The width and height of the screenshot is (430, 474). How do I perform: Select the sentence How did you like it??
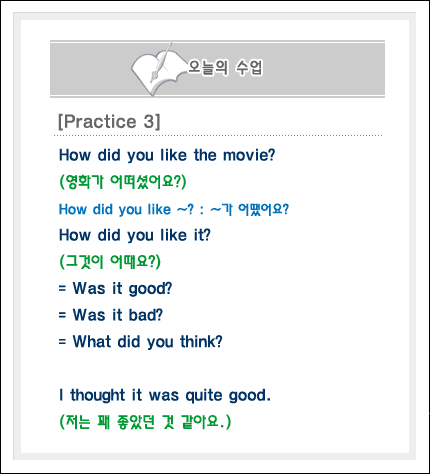click(135, 235)
